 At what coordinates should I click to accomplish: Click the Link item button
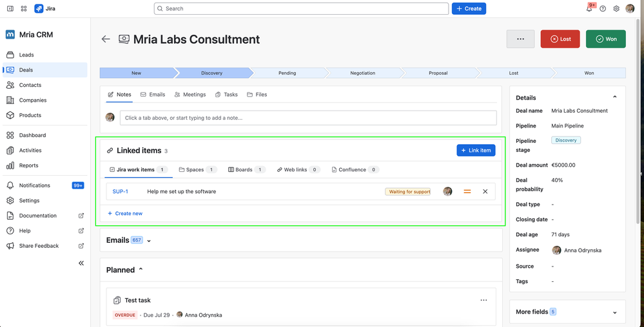[x=476, y=150]
